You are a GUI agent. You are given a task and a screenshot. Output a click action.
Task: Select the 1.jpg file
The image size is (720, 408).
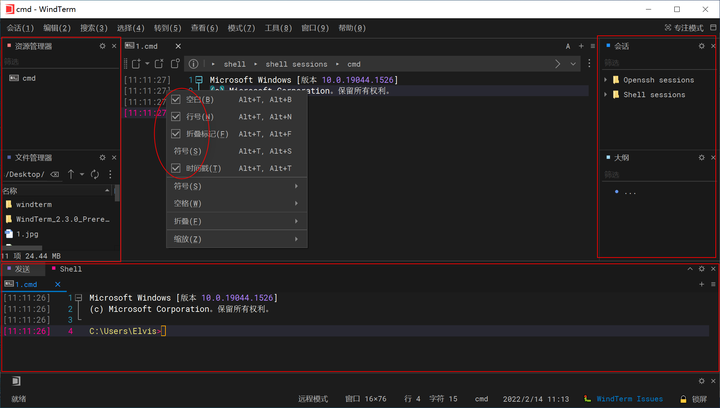point(22,234)
